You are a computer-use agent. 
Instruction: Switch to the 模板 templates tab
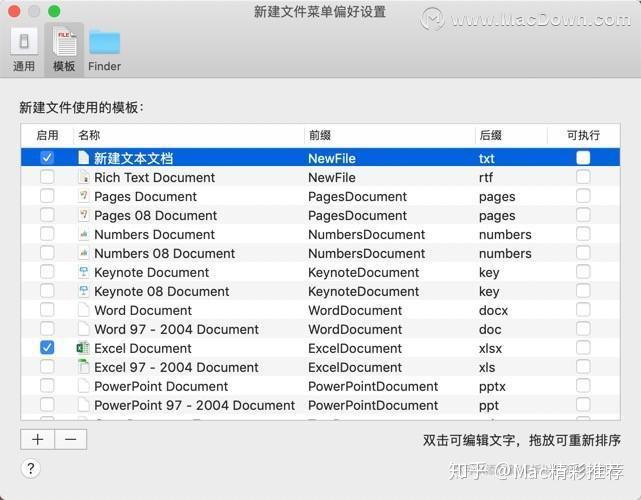pyautogui.click(x=64, y=49)
